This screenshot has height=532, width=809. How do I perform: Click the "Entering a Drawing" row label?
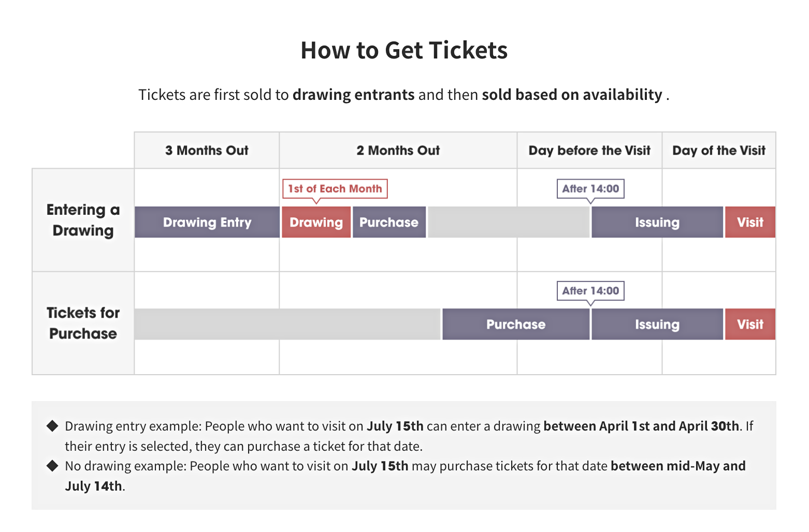(83, 220)
